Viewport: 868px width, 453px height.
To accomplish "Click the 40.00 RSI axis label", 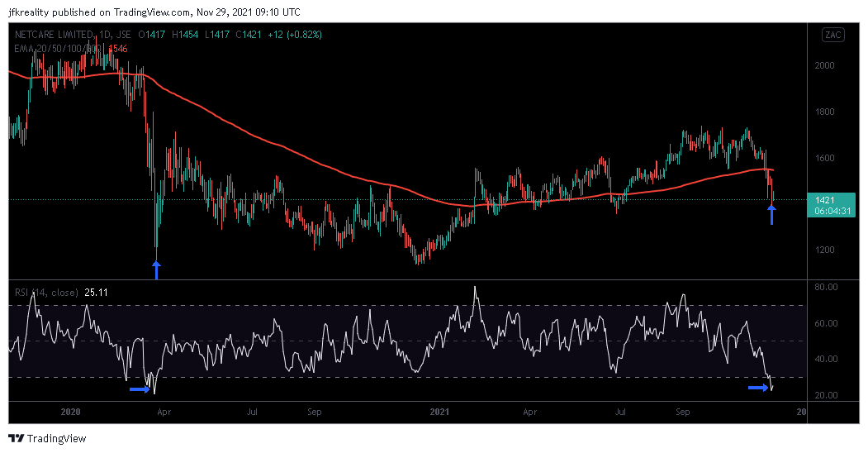I will pyautogui.click(x=826, y=359).
